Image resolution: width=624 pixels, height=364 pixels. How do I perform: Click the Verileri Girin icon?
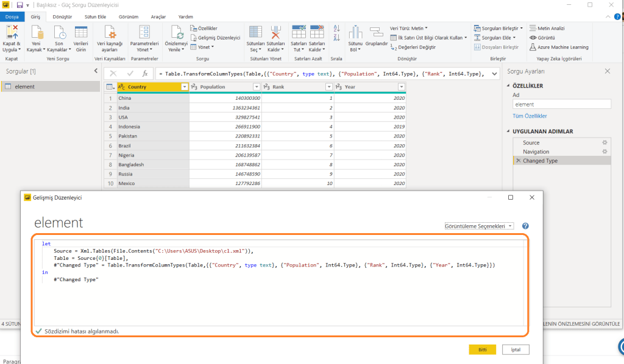[80, 32]
